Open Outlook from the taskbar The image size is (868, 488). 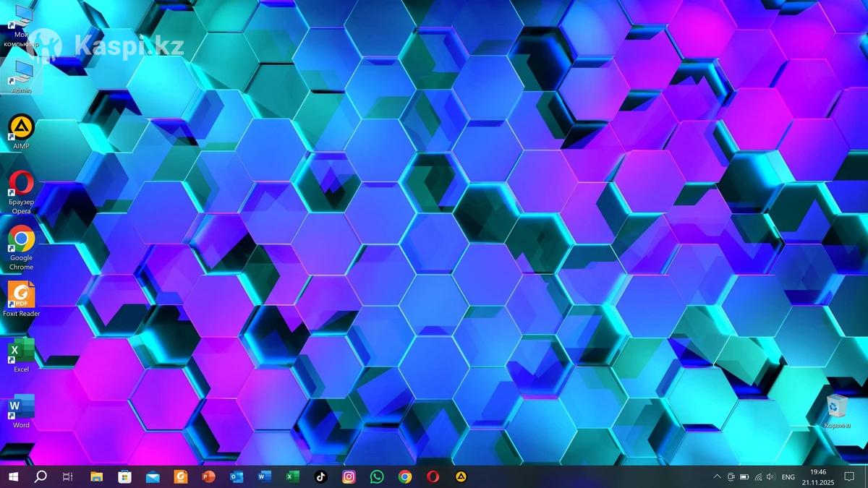click(x=237, y=476)
